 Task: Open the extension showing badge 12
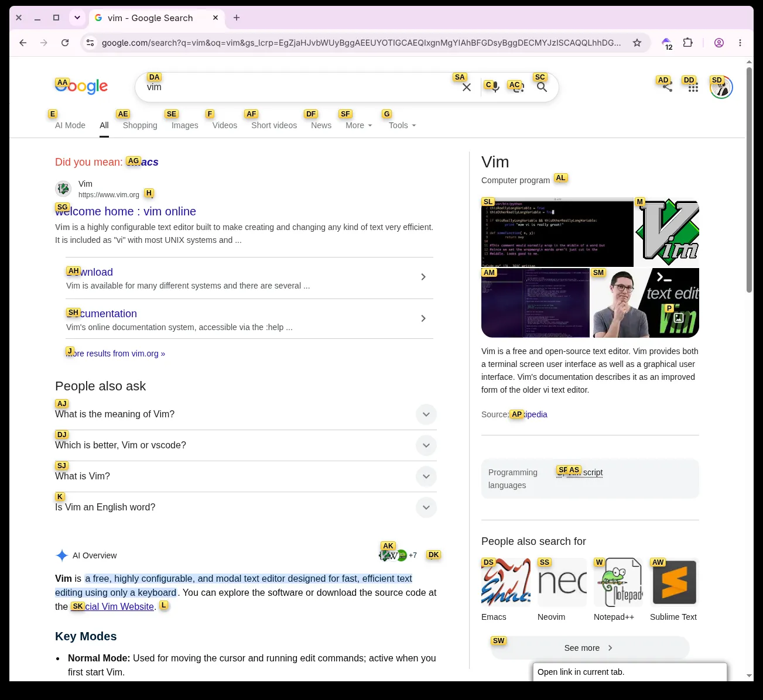pyautogui.click(x=667, y=43)
